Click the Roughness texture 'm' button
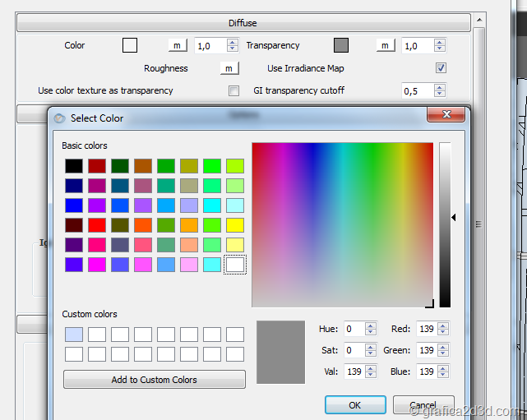 click(x=229, y=68)
